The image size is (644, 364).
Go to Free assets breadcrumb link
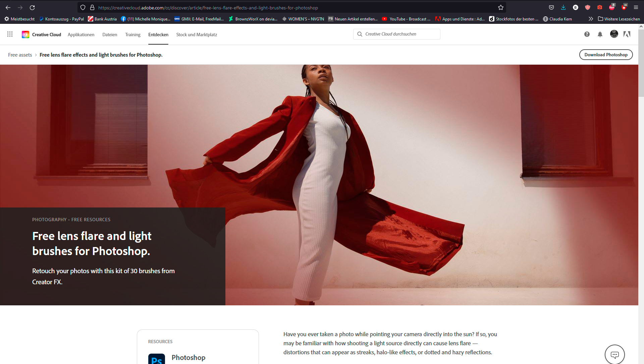pos(20,55)
